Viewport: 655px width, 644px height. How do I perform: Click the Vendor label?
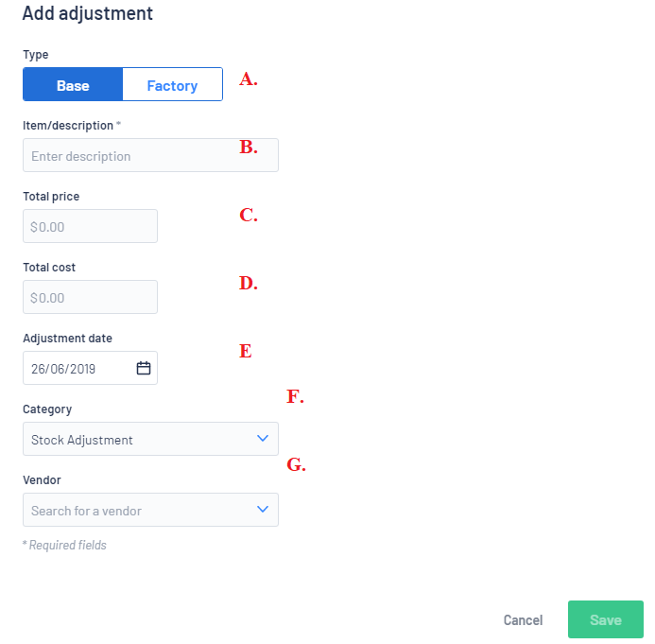pyautogui.click(x=42, y=480)
